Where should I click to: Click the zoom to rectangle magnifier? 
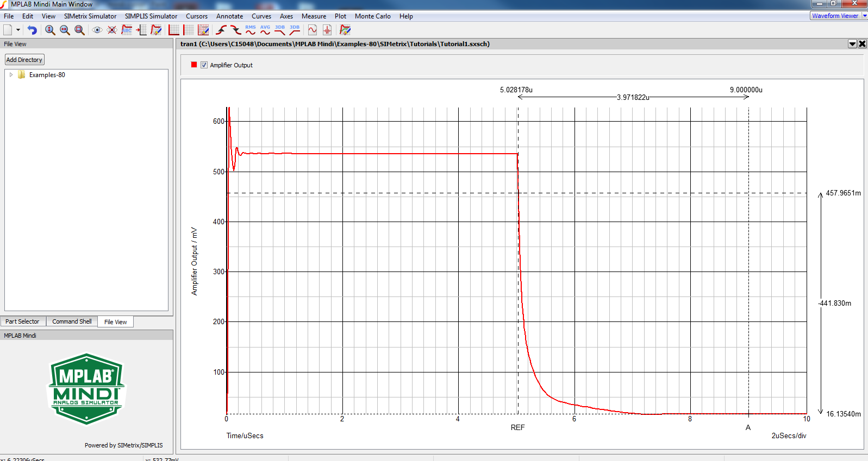click(x=79, y=30)
